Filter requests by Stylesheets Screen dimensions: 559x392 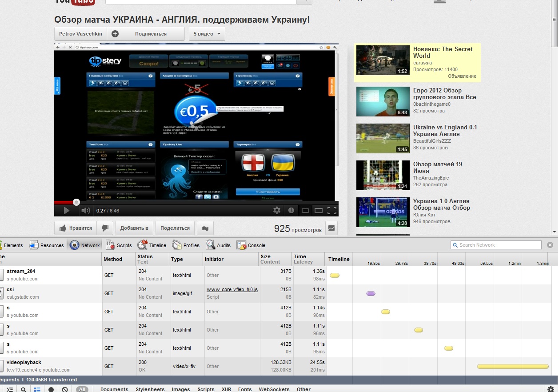pos(150,389)
